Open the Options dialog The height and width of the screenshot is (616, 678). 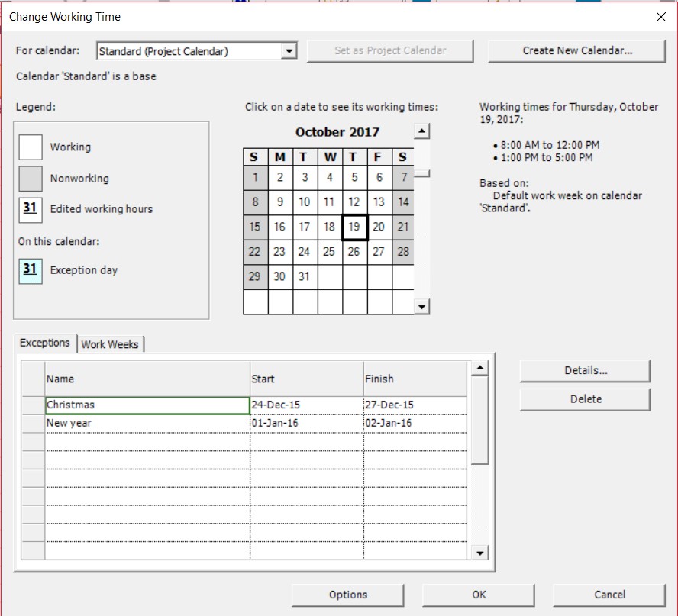(x=348, y=595)
